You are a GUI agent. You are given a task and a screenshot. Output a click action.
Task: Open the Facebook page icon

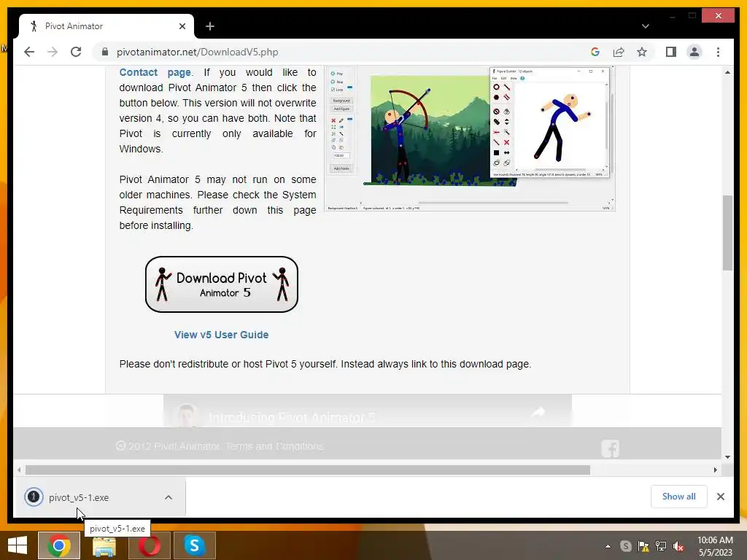tap(611, 448)
